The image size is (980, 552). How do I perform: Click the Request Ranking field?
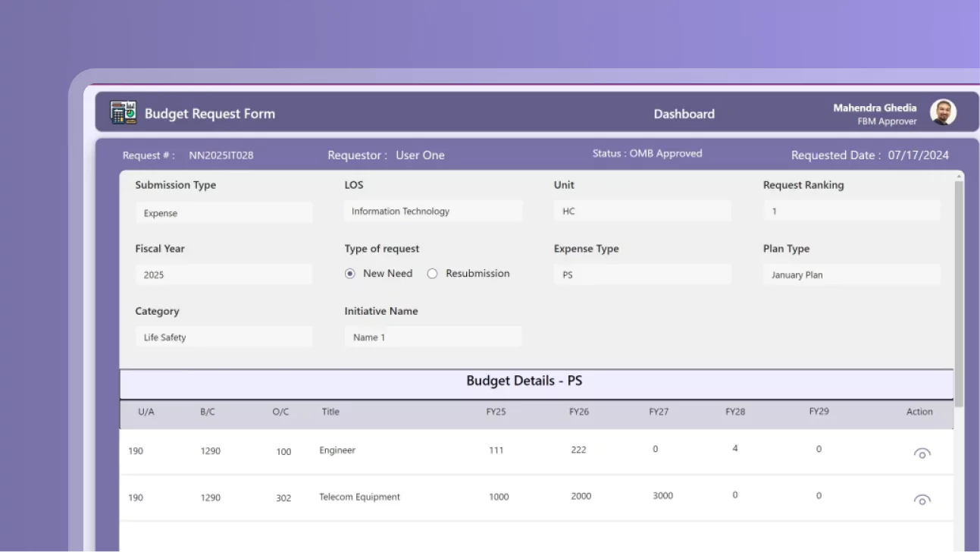click(852, 211)
